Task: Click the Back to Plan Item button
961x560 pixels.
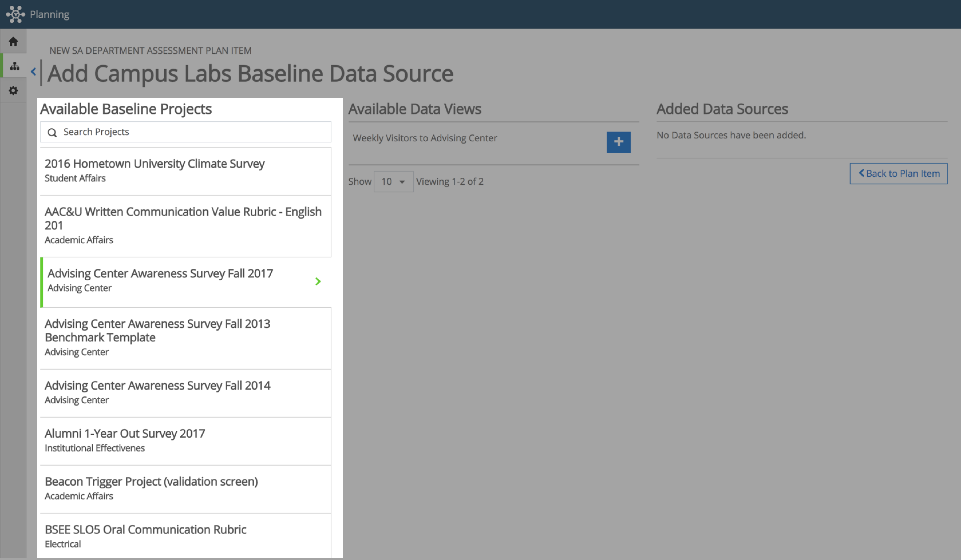Action: pyautogui.click(x=898, y=174)
